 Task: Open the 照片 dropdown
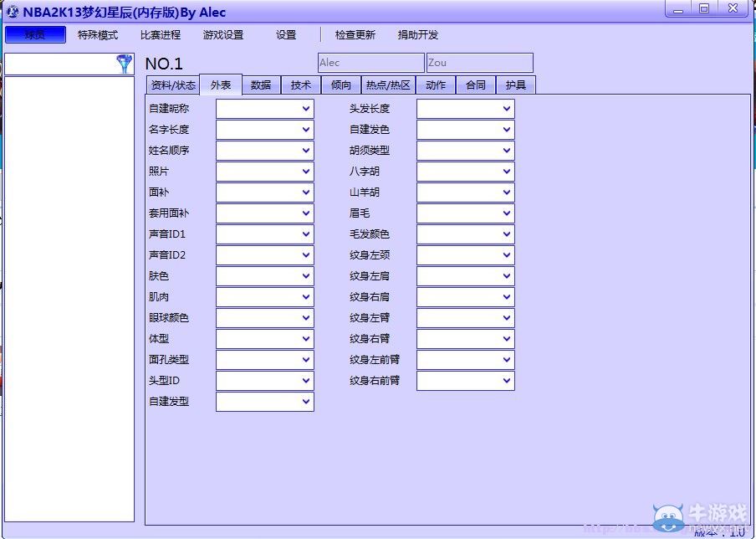pyautogui.click(x=265, y=172)
